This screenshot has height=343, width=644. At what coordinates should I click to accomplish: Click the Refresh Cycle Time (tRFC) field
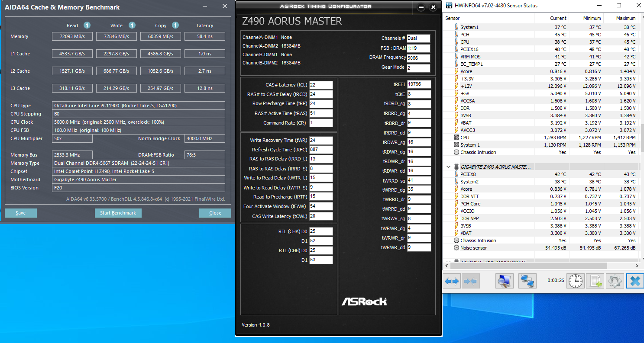point(321,150)
